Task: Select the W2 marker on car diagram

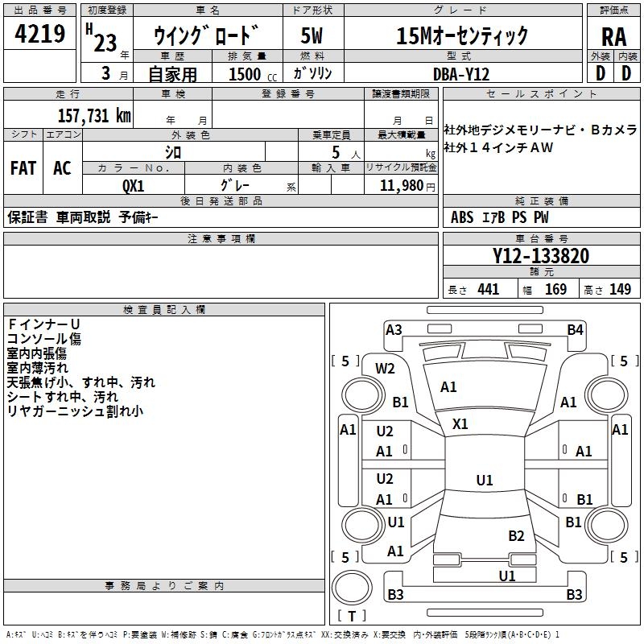Action: pyautogui.click(x=386, y=368)
